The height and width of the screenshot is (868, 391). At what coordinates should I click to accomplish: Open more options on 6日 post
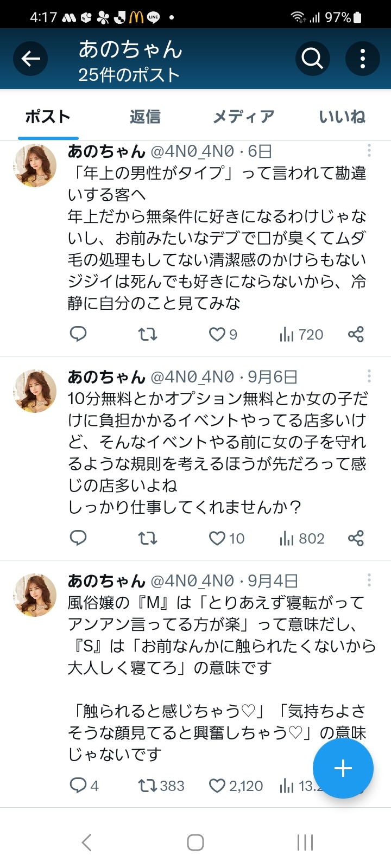pyautogui.click(x=369, y=150)
